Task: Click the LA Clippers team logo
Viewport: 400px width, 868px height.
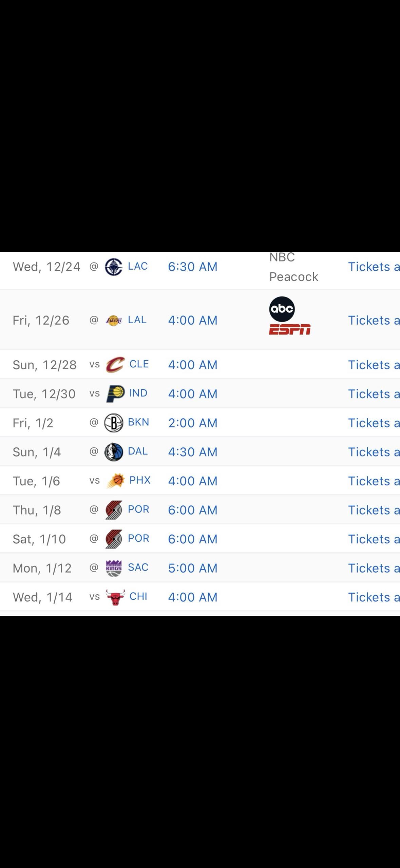Action: [114, 267]
